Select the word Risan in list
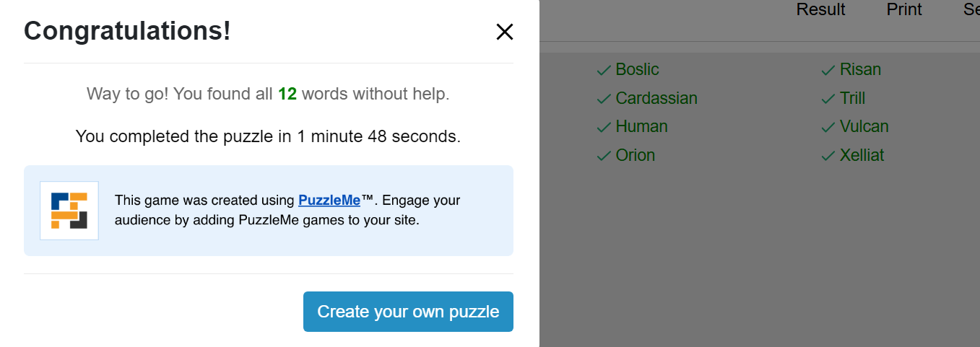Image resolution: width=980 pixels, height=347 pixels. [x=860, y=69]
